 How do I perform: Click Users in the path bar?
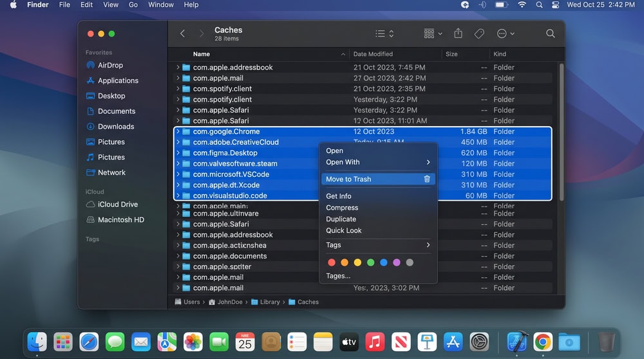point(187,302)
